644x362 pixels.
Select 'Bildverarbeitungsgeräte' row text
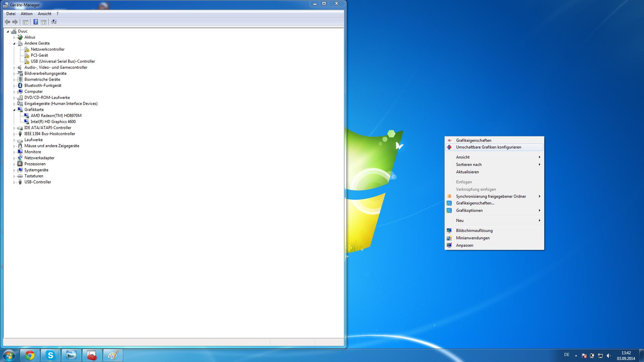45,73
